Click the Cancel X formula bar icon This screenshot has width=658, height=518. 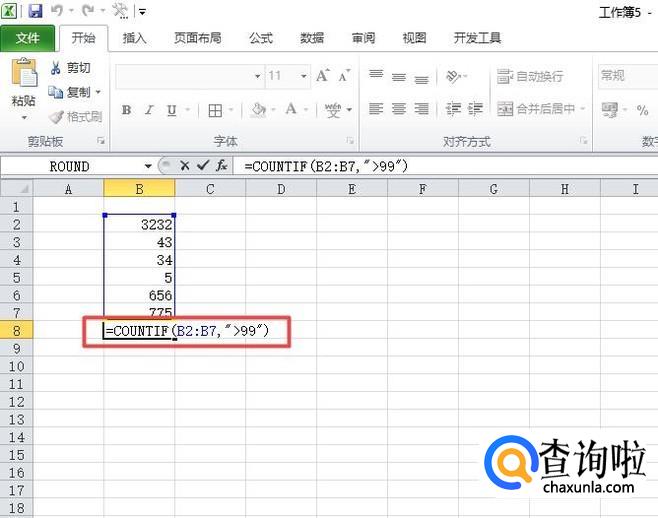pyautogui.click(x=184, y=166)
